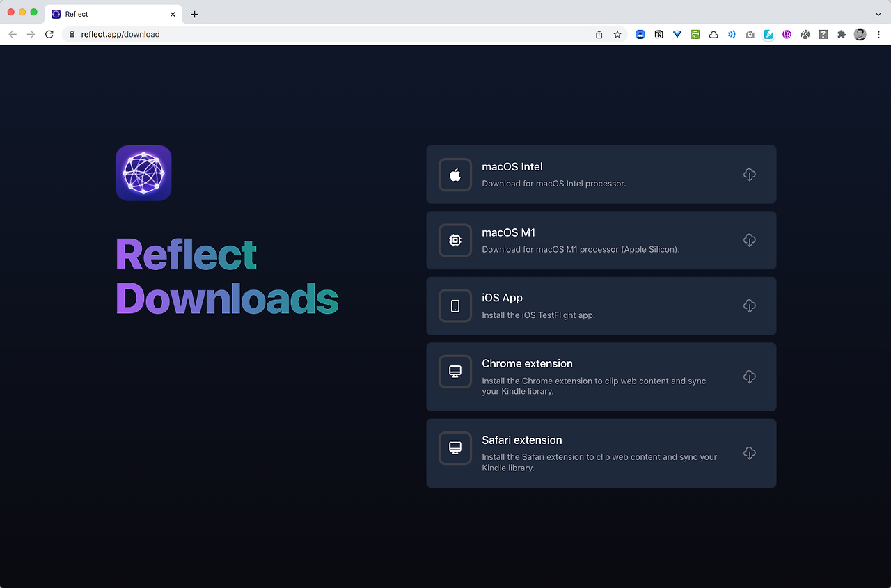This screenshot has height=588, width=891.
Task: Open the blue sound waves extension icon
Action: [x=732, y=34]
